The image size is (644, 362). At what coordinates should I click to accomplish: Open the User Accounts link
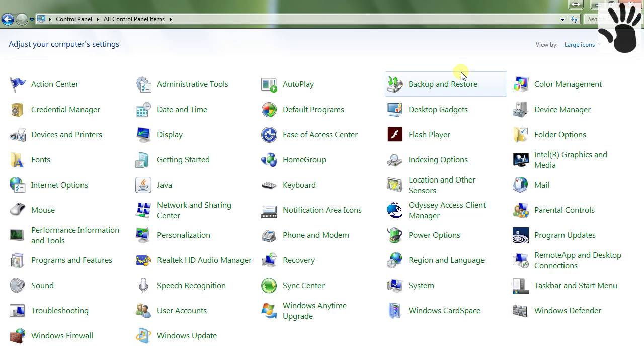[x=182, y=311]
